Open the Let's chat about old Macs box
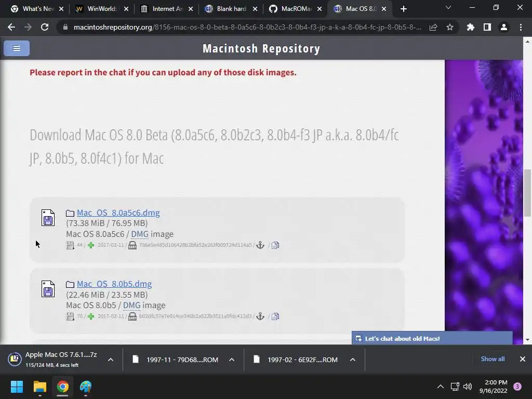 (x=432, y=338)
